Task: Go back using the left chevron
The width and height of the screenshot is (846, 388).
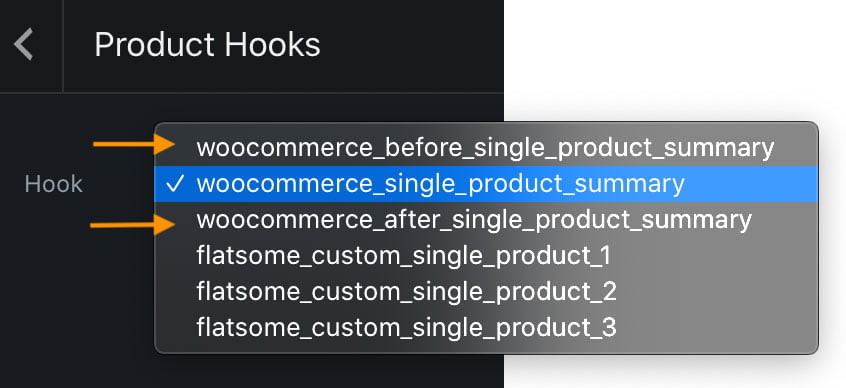Action: click(x=24, y=44)
